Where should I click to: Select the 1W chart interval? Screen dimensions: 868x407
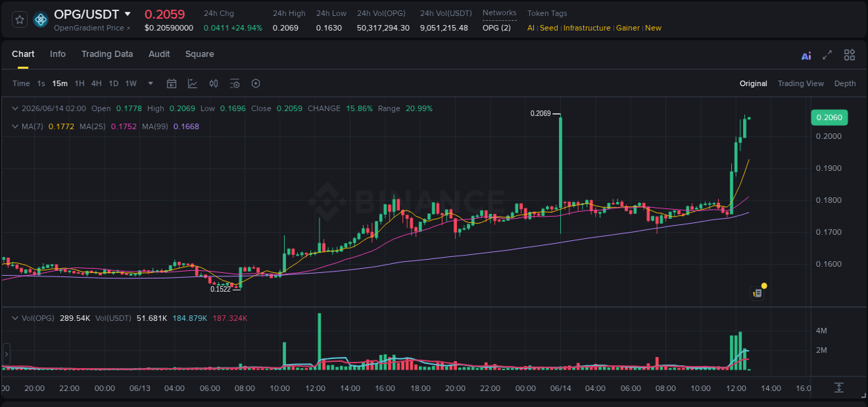point(131,83)
